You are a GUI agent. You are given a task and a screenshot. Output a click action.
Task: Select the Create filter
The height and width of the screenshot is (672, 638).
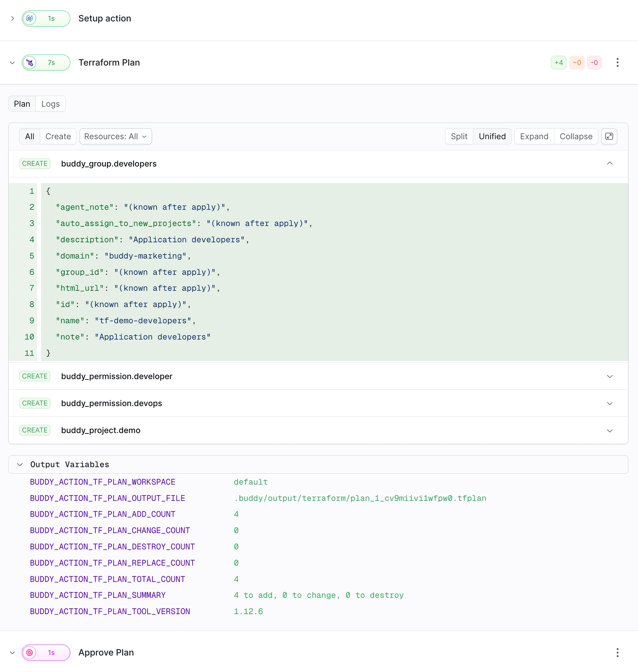coord(58,136)
